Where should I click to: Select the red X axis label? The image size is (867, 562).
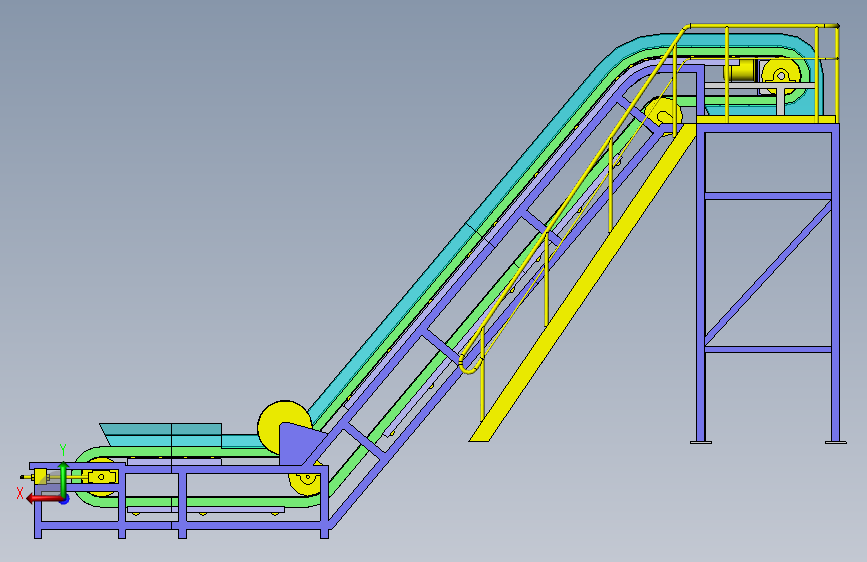click(x=20, y=493)
